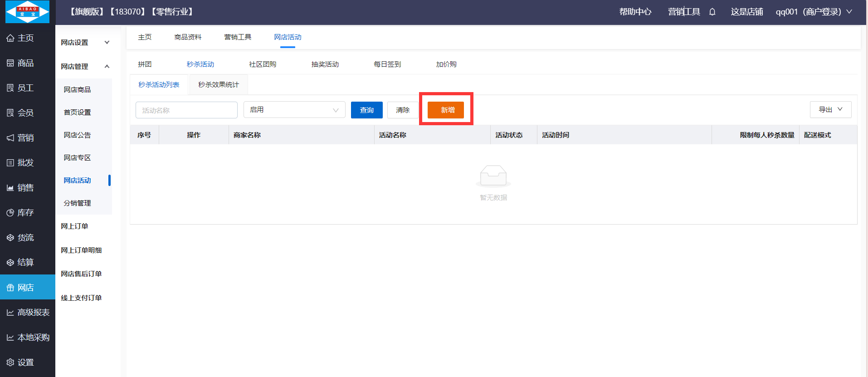This screenshot has width=868, height=377.
Task: Select the 会员 members sidebar icon
Action: point(10,113)
